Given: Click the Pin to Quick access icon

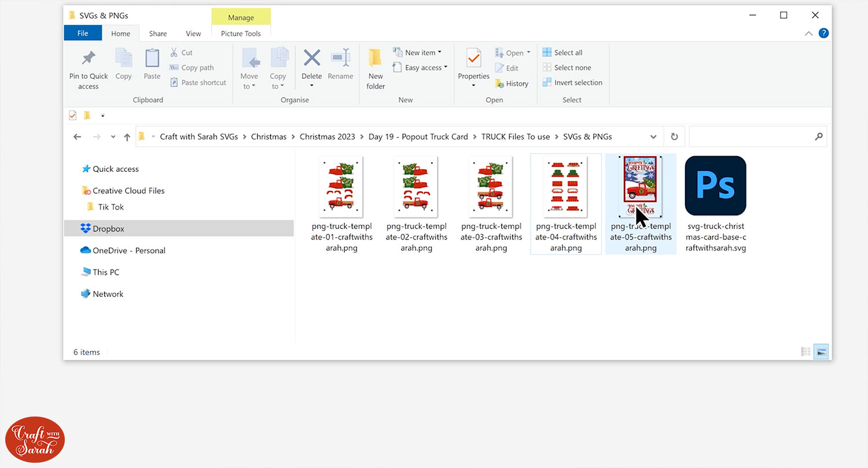Looking at the screenshot, I should [89, 58].
